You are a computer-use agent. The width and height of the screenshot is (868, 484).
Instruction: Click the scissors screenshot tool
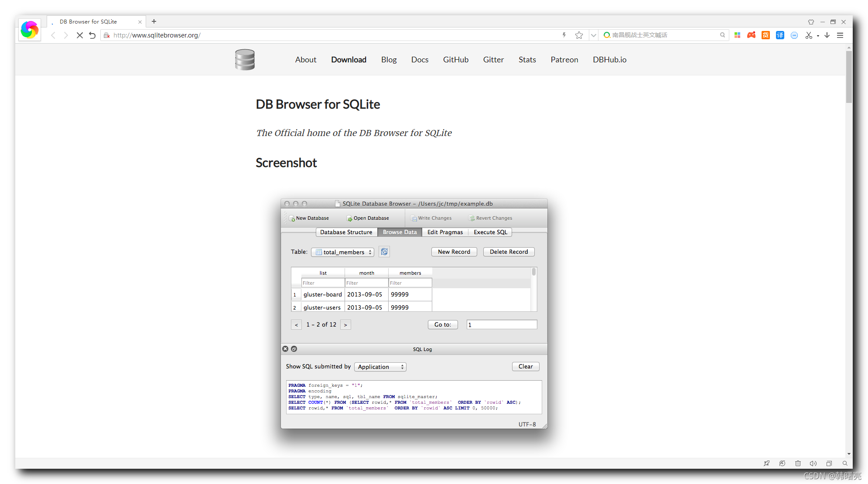[809, 35]
